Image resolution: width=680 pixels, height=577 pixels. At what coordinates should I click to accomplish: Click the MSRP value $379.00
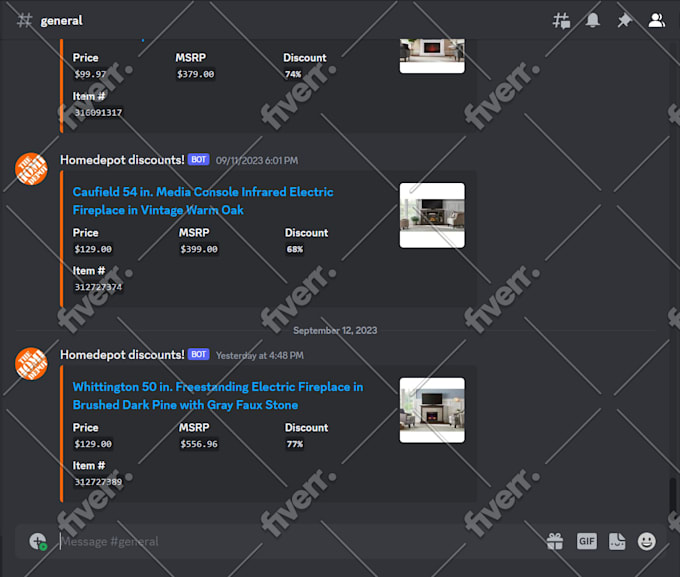coord(196,74)
